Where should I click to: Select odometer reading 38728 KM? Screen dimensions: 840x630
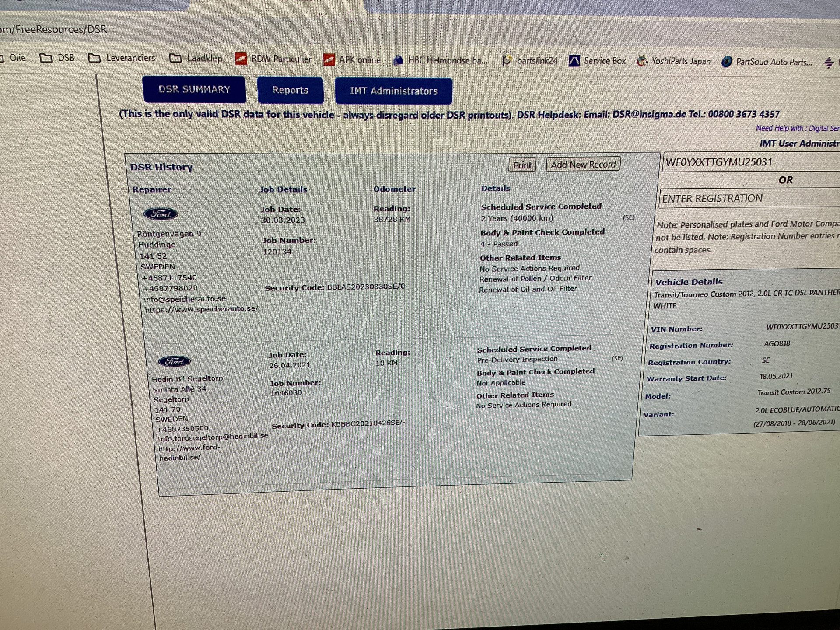pyautogui.click(x=392, y=219)
